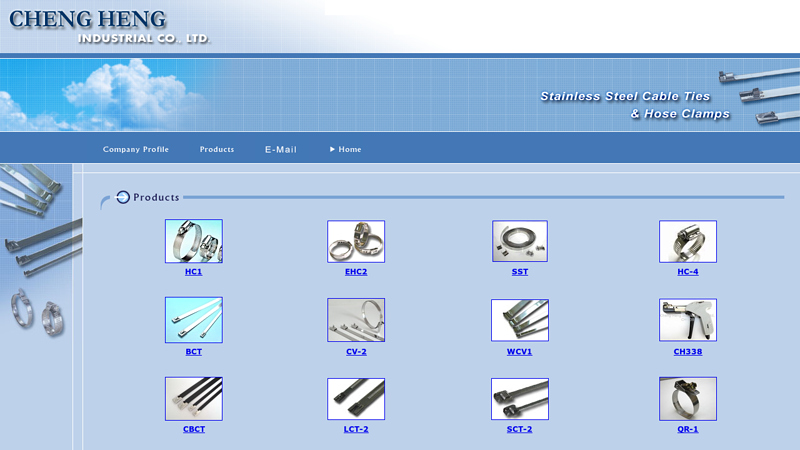The width and height of the screenshot is (800, 450).
Task: Open the CH338 tie gun thumbnail
Action: click(688, 320)
